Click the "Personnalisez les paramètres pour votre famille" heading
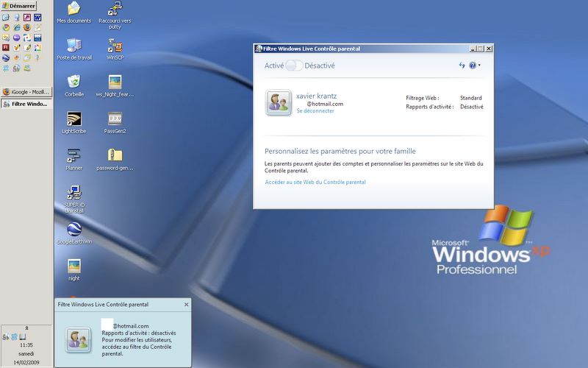Viewport: 588px width, 368px height. pyautogui.click(x=340, y=151)
